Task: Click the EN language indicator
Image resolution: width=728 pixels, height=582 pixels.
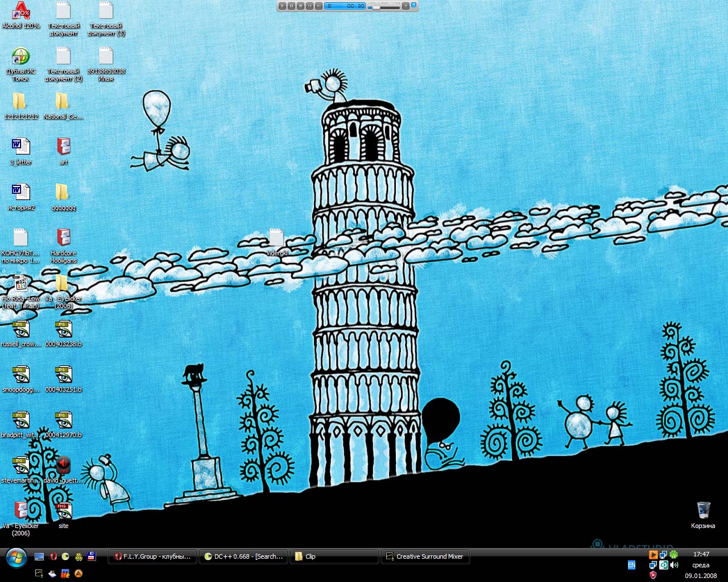Action: click(631, 565)
